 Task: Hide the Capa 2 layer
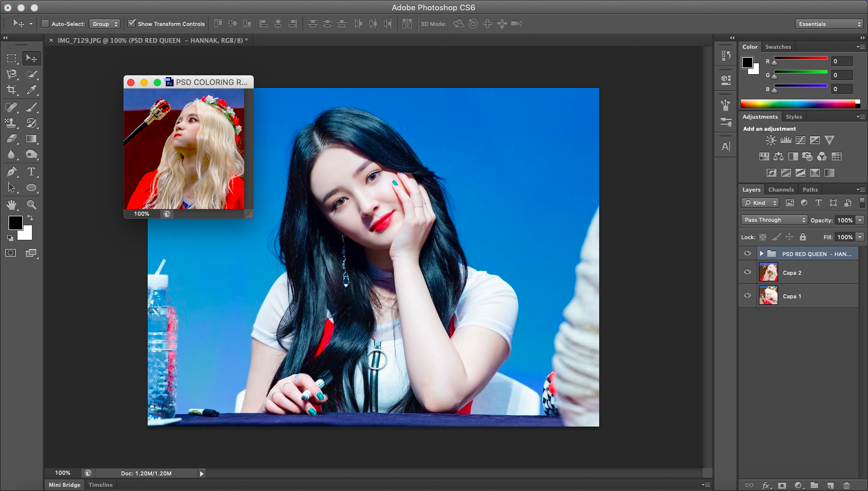747,272
